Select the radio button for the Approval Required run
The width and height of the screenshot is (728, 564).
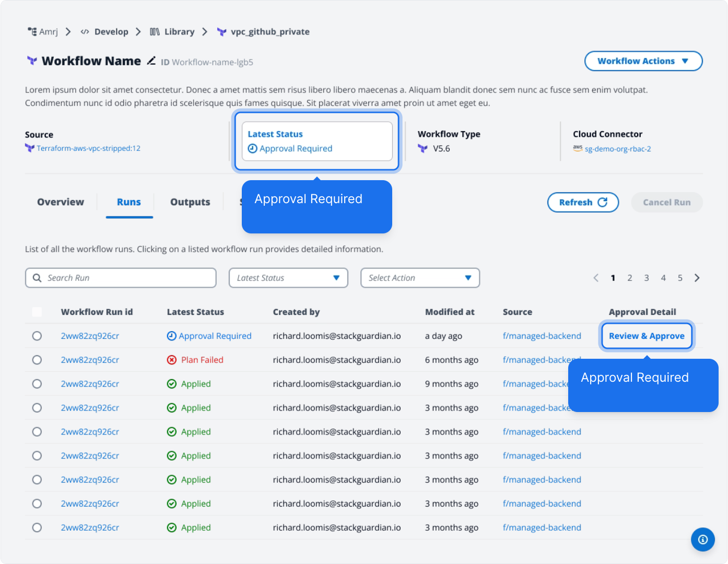(x=37, y=336)
